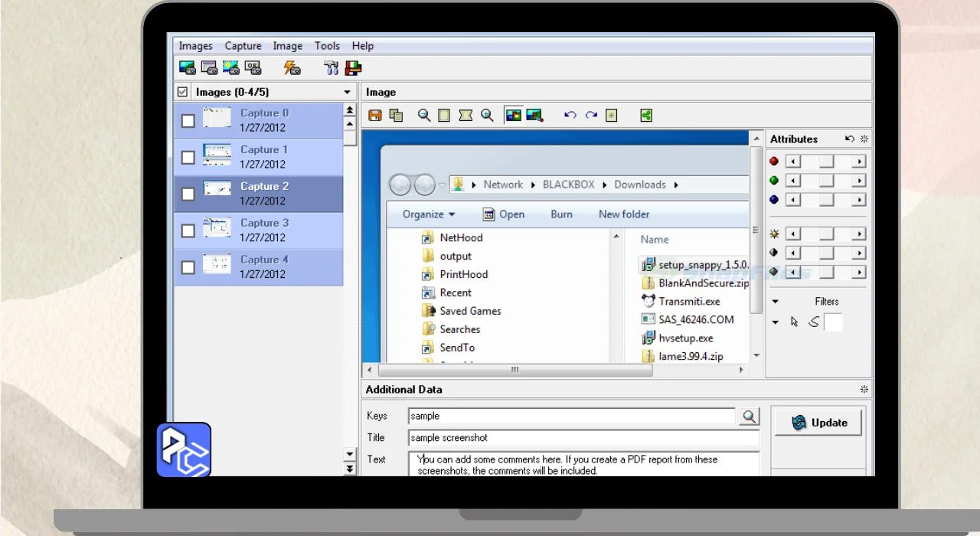Click the lightning bolt quick capture icon

click(292, 68)
